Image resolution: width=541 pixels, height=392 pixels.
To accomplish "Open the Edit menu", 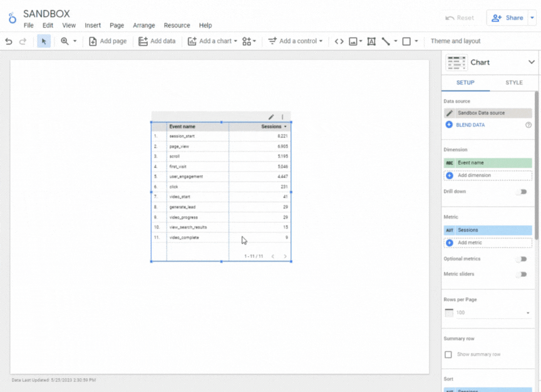I will (48, 26).
